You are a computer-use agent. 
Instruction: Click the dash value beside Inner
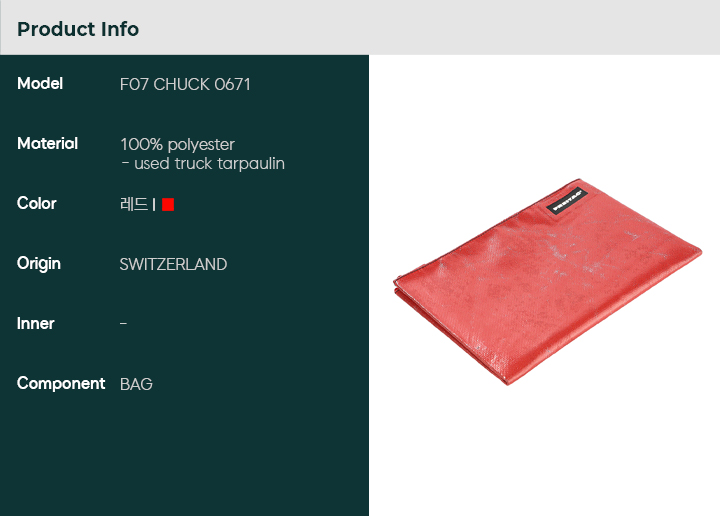(124, 324)
